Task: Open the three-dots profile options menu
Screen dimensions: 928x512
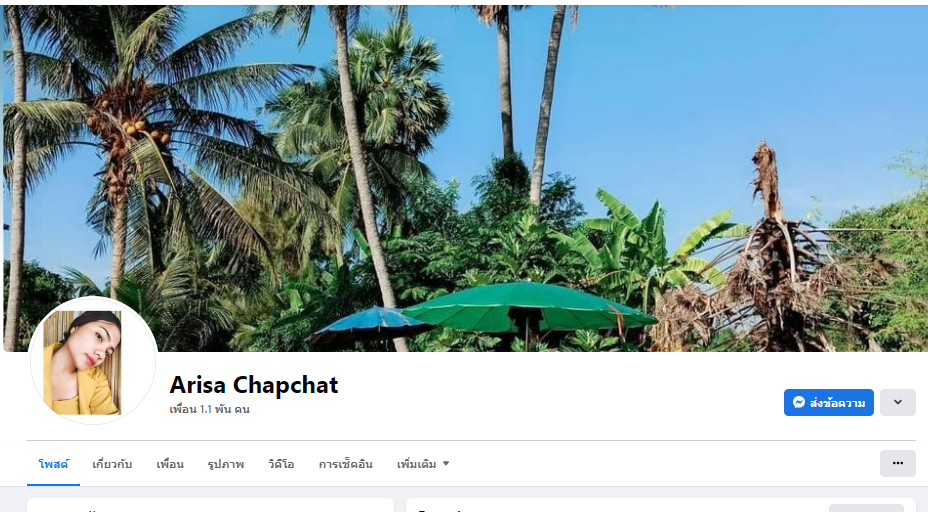Action: [897, 463]
